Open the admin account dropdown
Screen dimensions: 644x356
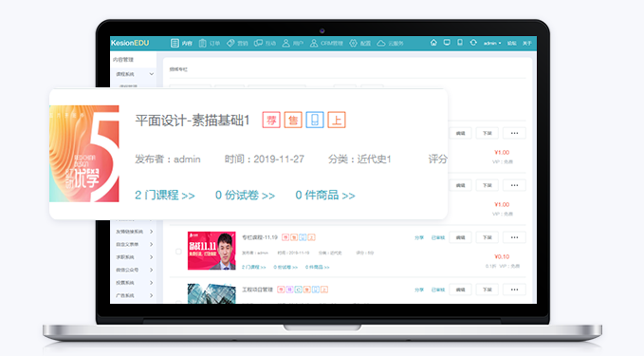pyautogui.click(x=492, y=43)
